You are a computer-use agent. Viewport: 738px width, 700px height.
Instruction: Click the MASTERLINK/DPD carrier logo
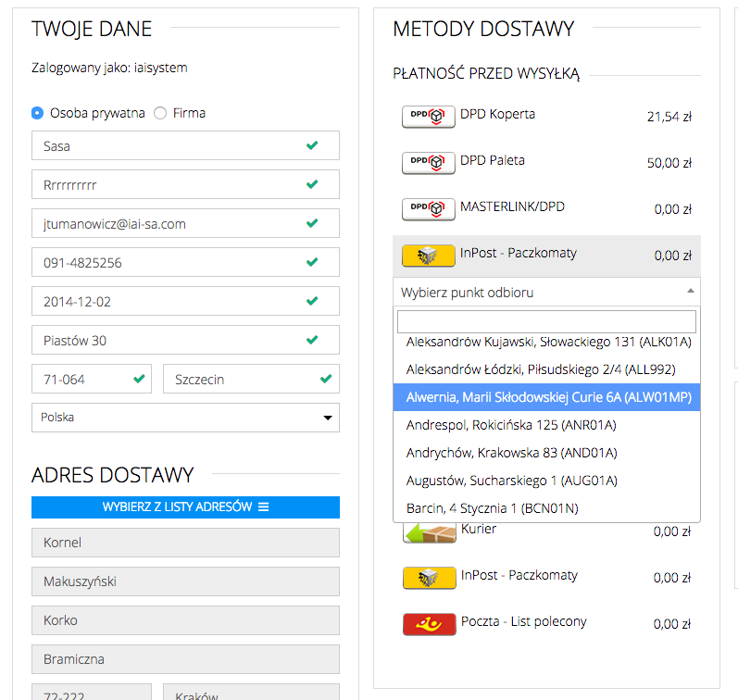tap(428, 209)
